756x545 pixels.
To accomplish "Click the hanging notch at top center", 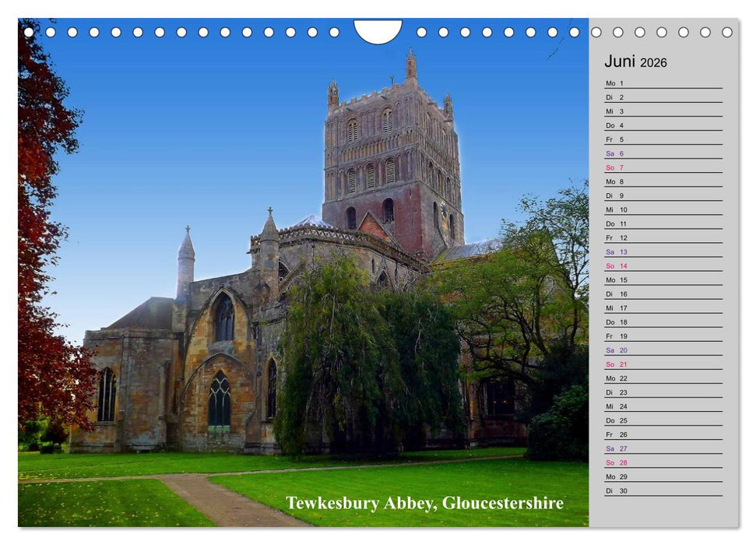I will point(378,30).
